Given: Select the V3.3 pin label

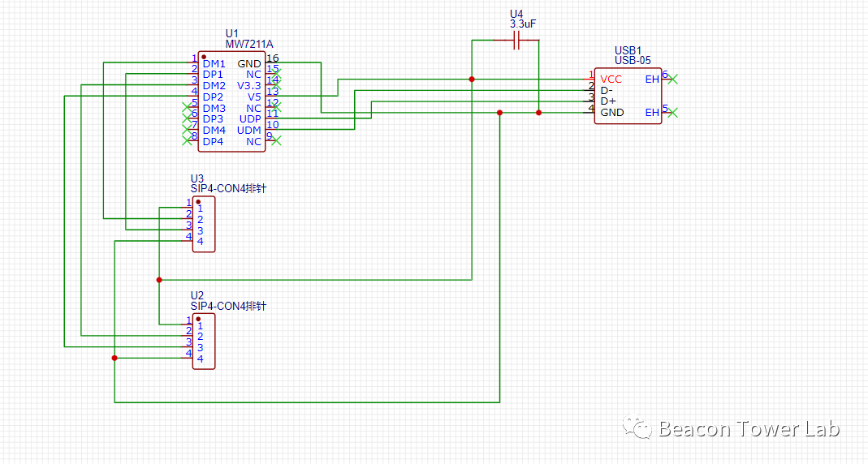Looking at the screenshot, I should (249, 86).
